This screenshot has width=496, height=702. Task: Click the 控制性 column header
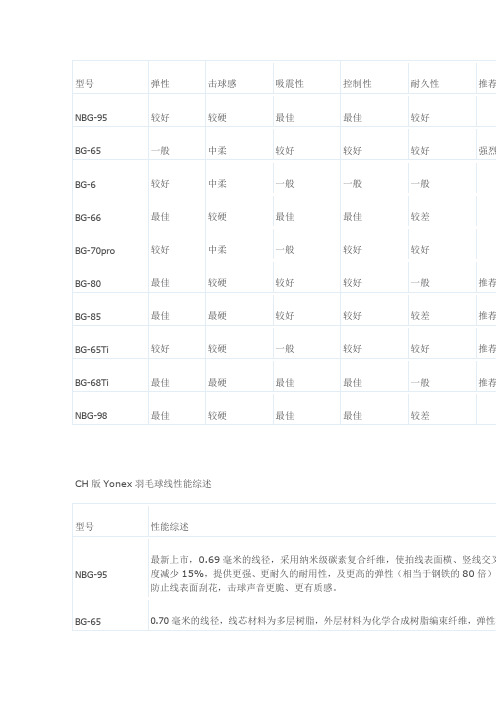[x=357, y=84]
